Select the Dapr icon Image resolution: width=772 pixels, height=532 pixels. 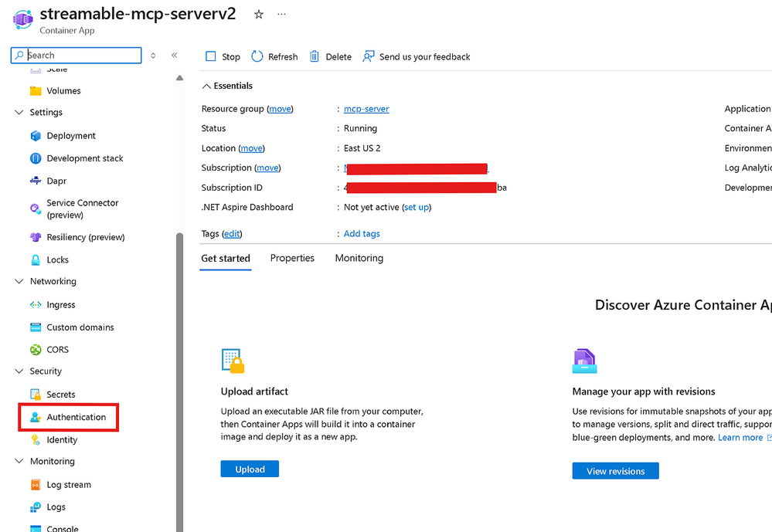point(36,181)
